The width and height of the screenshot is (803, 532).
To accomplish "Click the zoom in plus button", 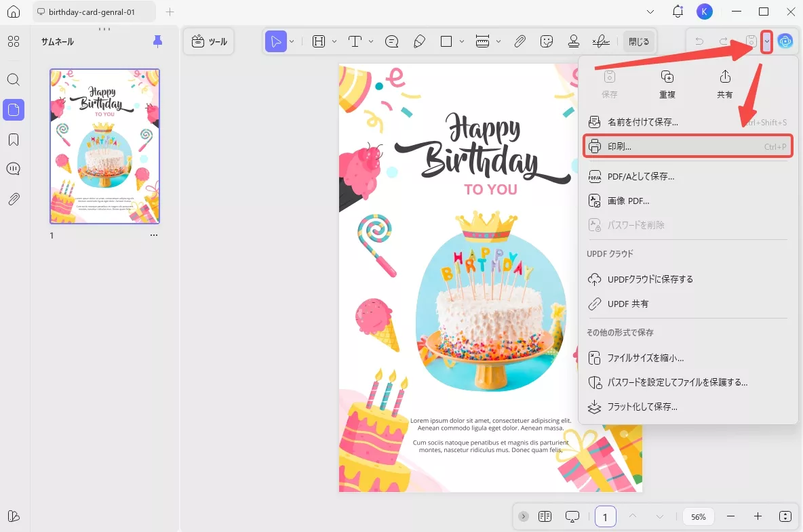I will [x=758, y=516].
